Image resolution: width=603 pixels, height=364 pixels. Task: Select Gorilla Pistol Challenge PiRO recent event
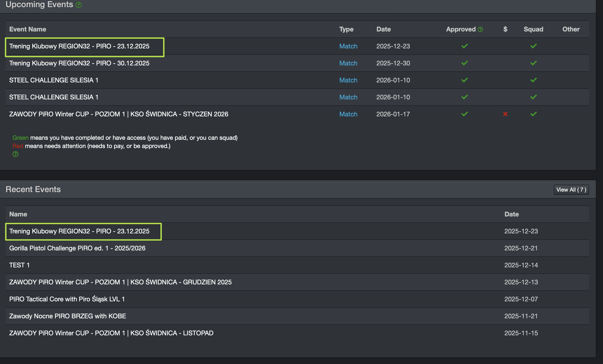click(x=77, y=248)
